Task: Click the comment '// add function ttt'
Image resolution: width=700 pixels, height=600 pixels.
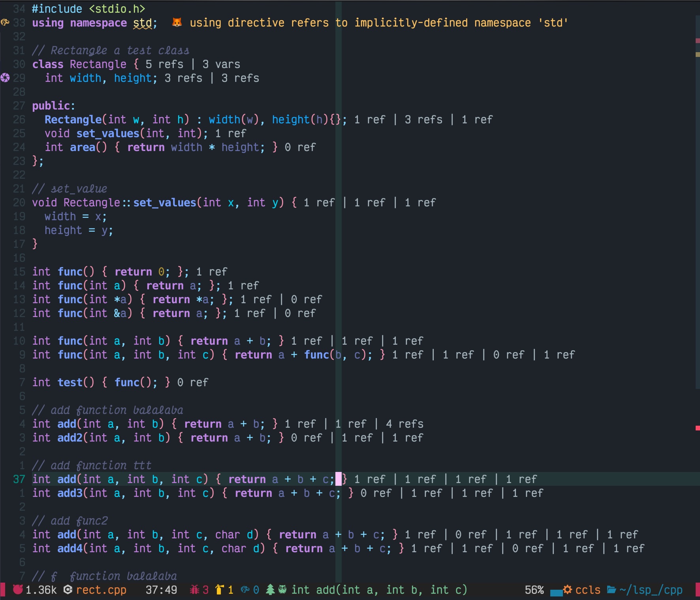Action: tap(92, 466)
